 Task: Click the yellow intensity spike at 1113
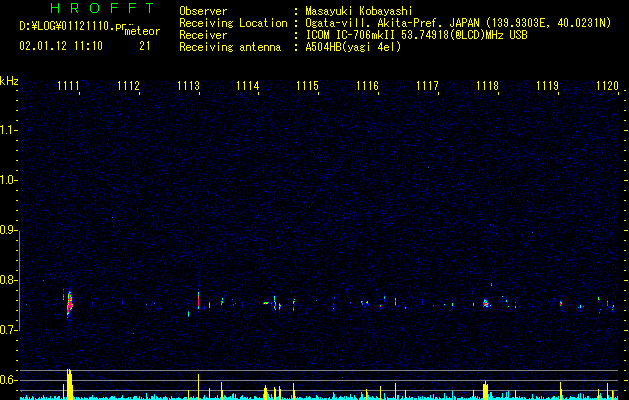pyautogui.click(x=199, y=386)
